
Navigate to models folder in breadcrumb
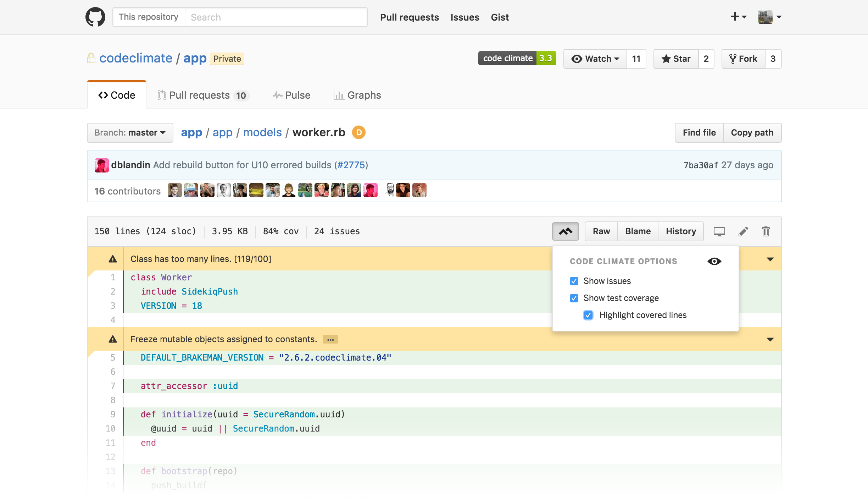pyautogui.click(x=262, y=132)
